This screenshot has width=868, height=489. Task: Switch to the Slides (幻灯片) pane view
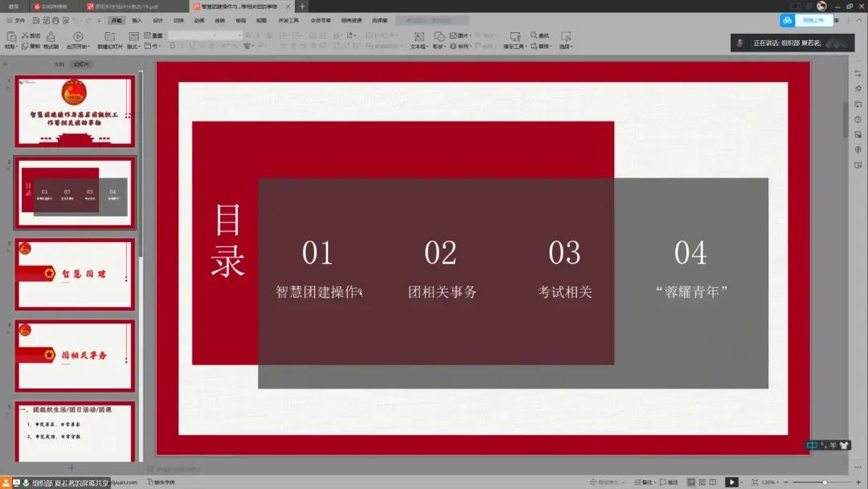pos(80,63)
